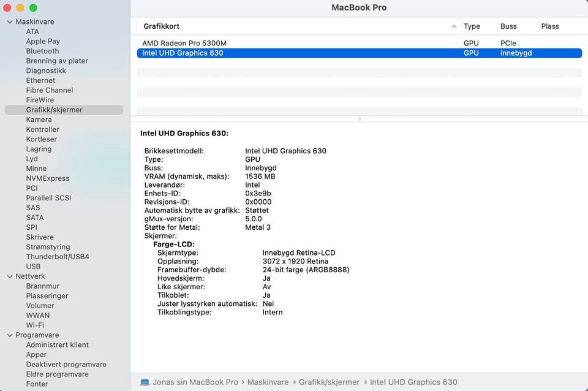Click the gMux-versjon value 5.0.0

(254, 219)
